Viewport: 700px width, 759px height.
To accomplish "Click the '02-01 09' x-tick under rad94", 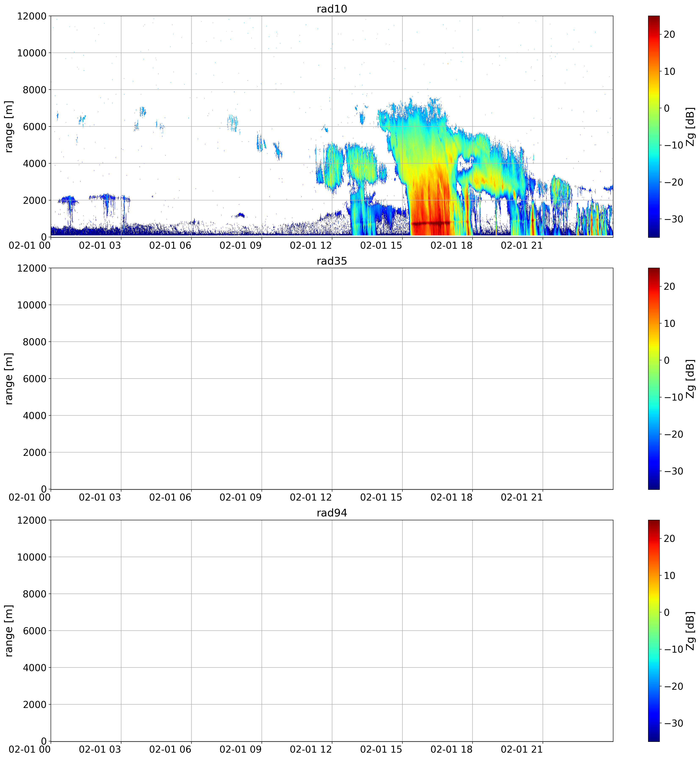I will (x=241, y=749).
